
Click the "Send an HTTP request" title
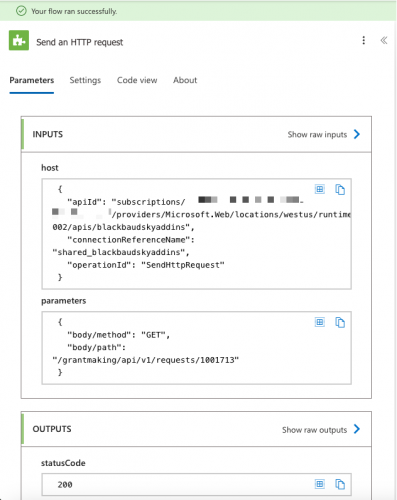(x=80, y=42)
